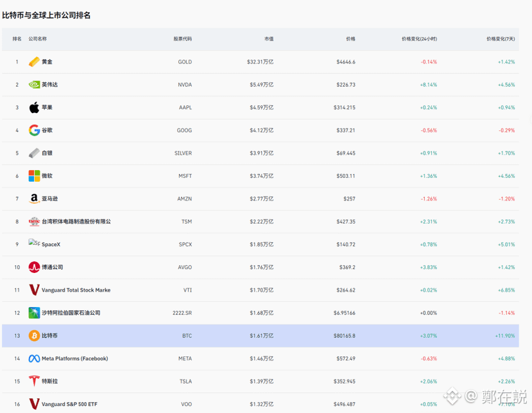Click the AMZN ticker code

[185, 198]
